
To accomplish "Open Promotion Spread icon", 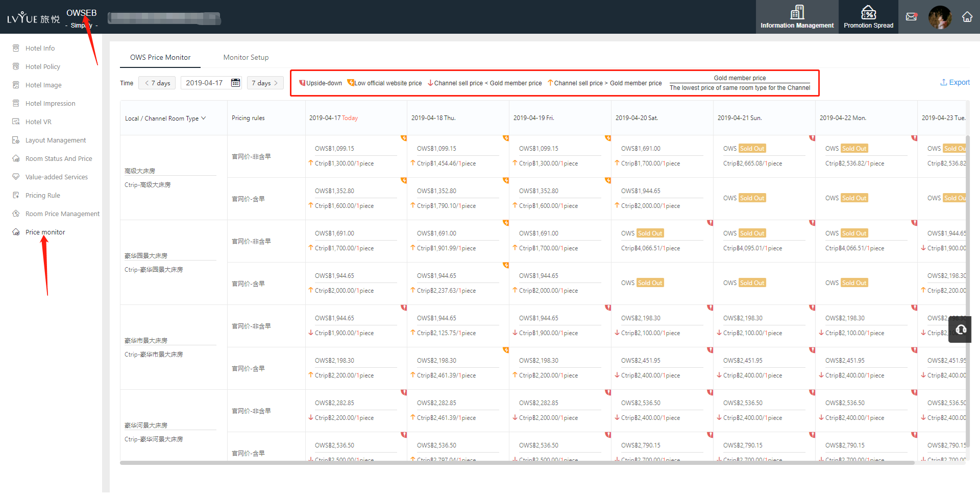I will (x=868, y=12).
